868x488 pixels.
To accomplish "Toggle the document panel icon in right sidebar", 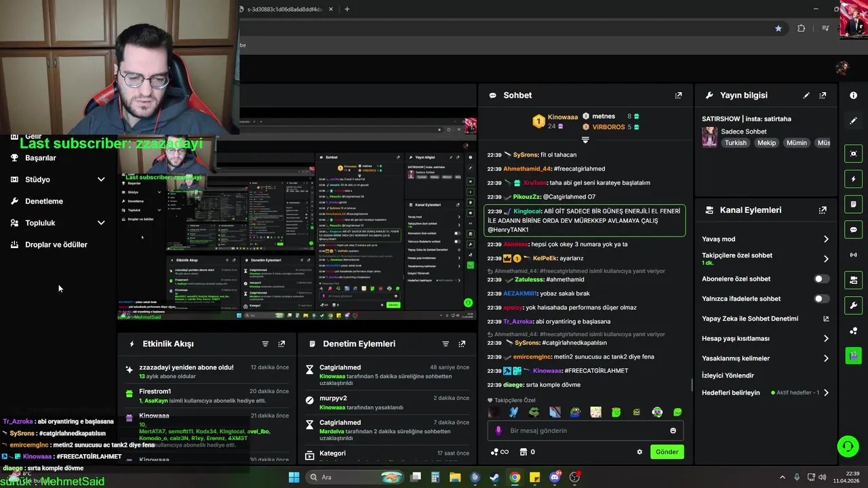I will pyautogui.click(x=854, y=204).
